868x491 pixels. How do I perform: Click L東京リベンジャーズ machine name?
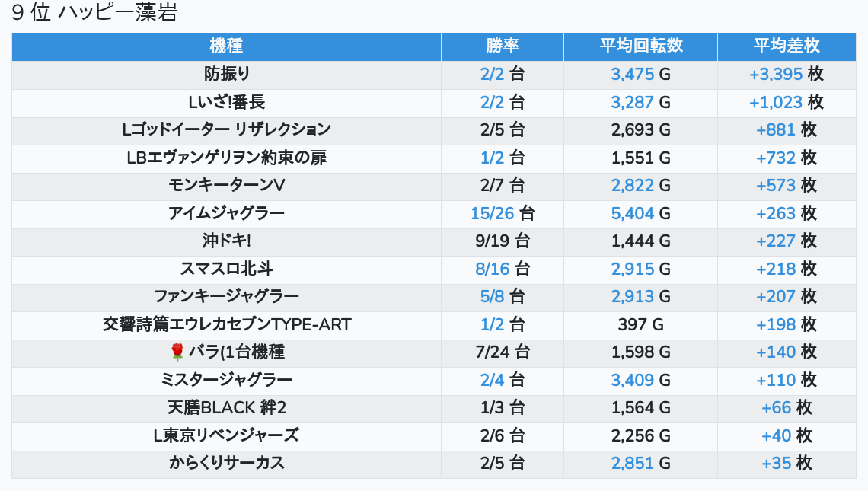(x=226, y=435)
